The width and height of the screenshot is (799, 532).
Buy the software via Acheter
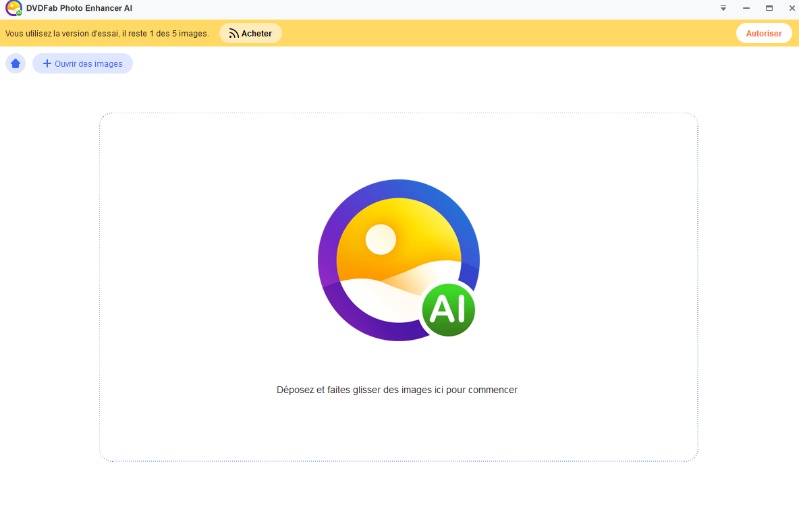(x=250, y=34)
